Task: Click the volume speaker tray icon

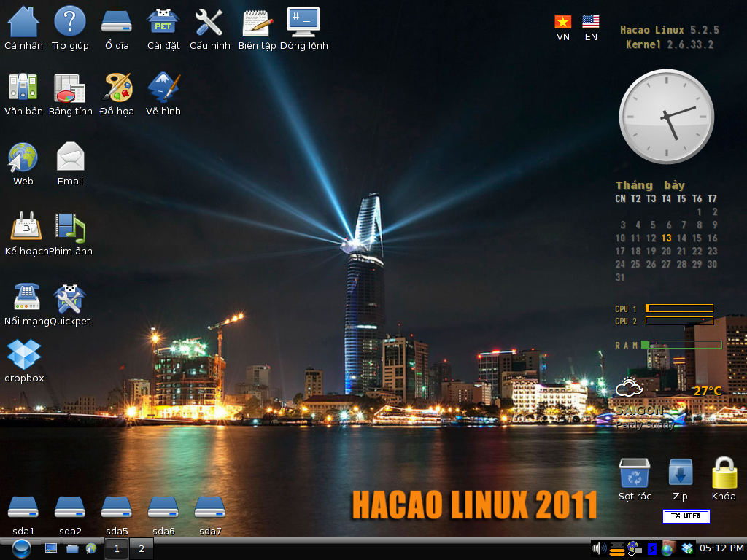Action: (599, 548)
